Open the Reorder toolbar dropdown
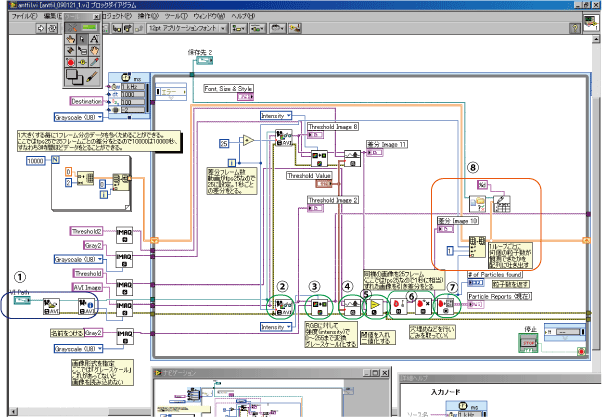 click(278, 28)
